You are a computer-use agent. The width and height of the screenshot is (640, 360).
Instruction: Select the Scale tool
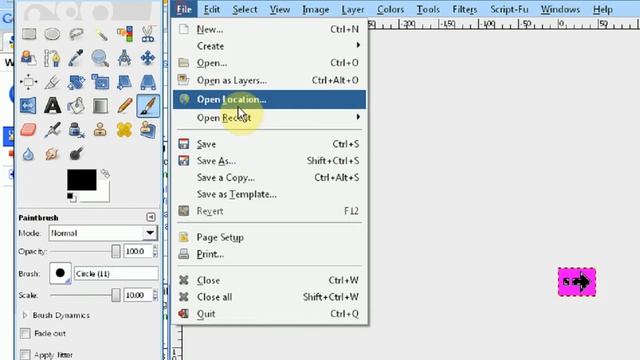[x=100, y=82]
